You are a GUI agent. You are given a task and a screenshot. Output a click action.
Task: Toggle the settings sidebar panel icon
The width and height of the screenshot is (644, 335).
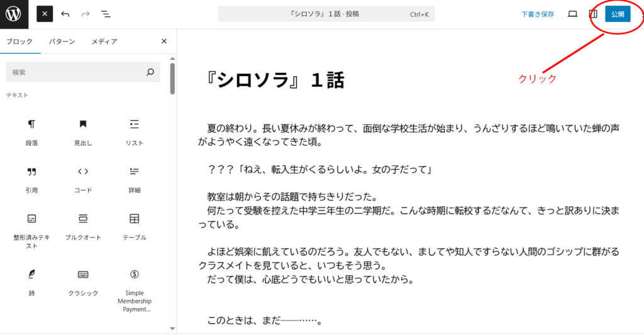[593, 14]
